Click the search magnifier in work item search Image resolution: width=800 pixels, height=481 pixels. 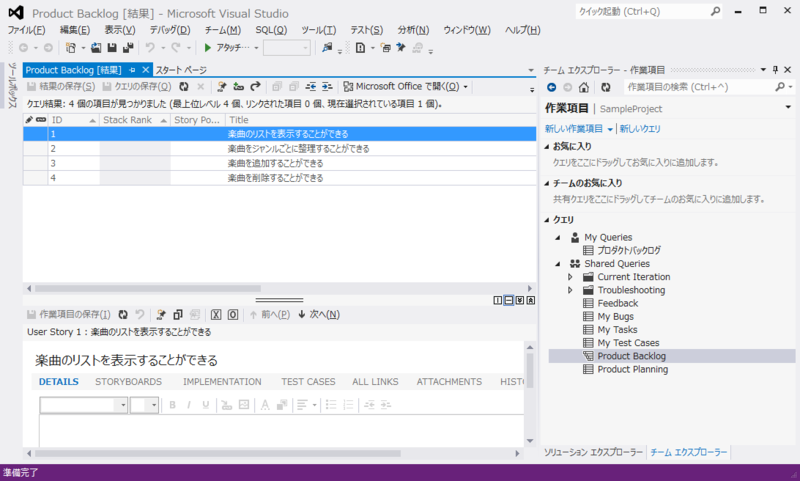[x=780, y=87]
